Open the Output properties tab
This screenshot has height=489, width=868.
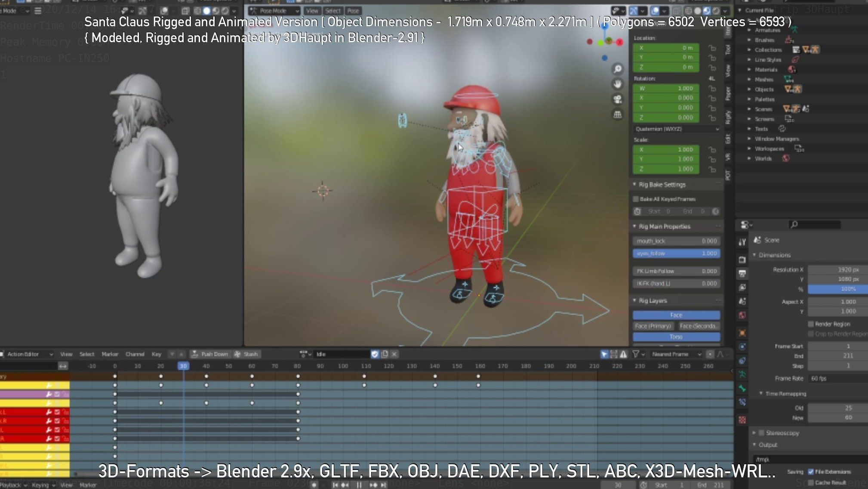coord(742,273)
